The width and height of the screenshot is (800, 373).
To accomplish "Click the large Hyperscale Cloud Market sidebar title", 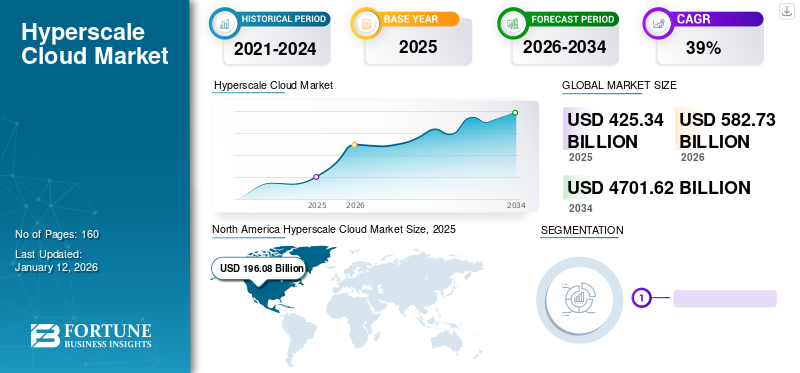I will click(x=94, y=44).
